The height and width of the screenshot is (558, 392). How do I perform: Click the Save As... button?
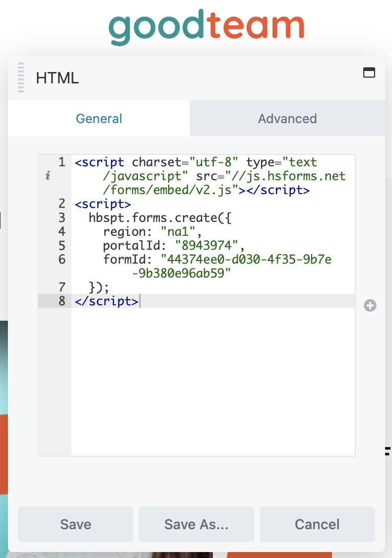[196, 524]
